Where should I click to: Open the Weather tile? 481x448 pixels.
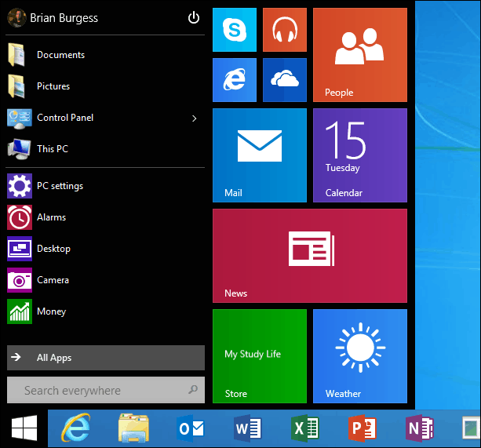pyautogui.click(x=360, y=356)
